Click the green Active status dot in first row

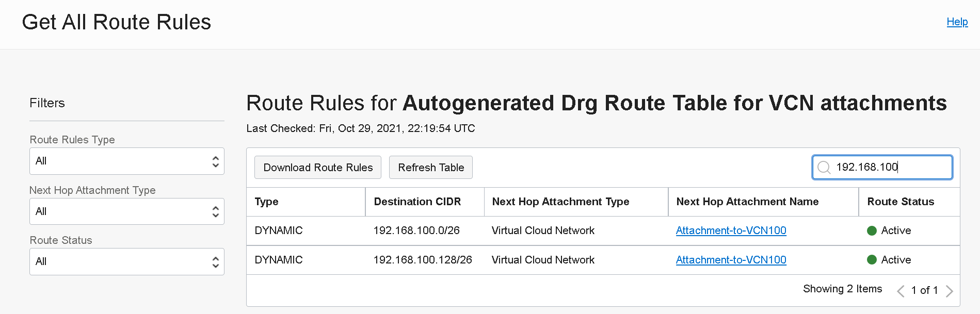(872, 230)
